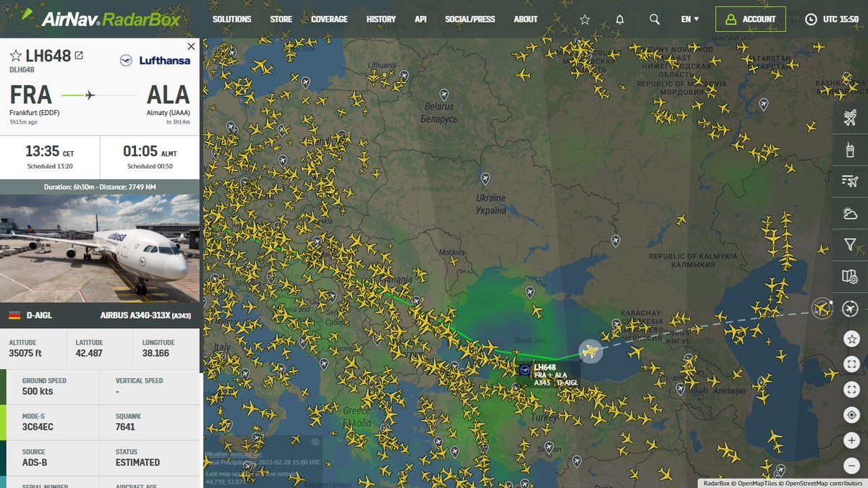The width and height of the screenshot is (868, 488).
Task: Open the Lufthansa aircraft photo
Action: coord(100,249)
